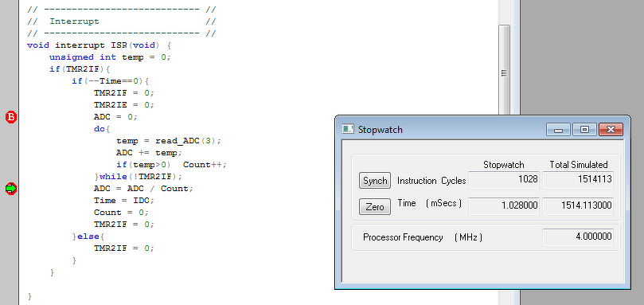644x305 pixels.
Task: Click the Stopwatch window title icon
Action: point(348,130)
